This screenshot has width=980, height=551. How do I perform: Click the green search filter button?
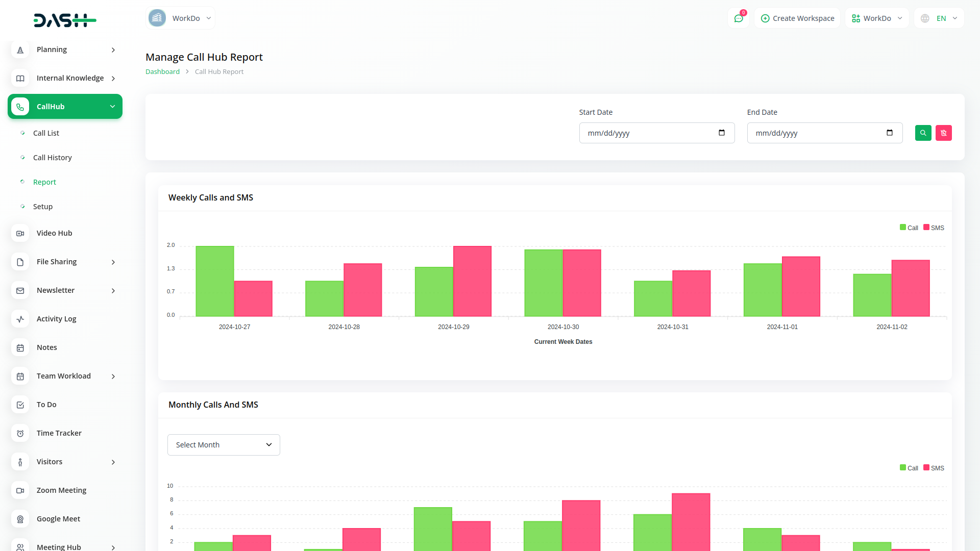pos(923,133)
